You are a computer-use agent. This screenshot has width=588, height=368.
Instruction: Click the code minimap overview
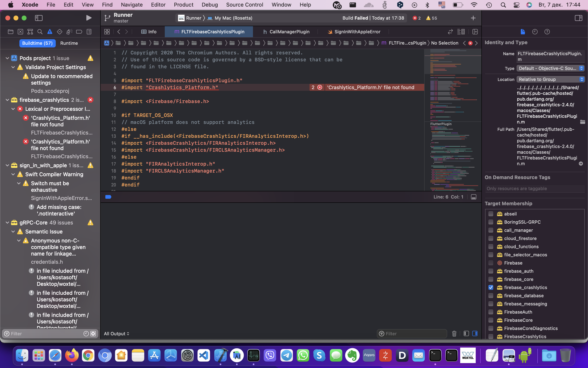(x=453, y=120)
